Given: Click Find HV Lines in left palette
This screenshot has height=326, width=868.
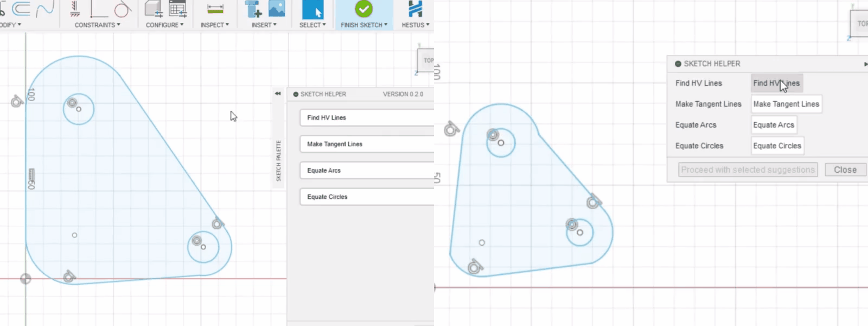Looking at the screenshot, I should (367, 117).
